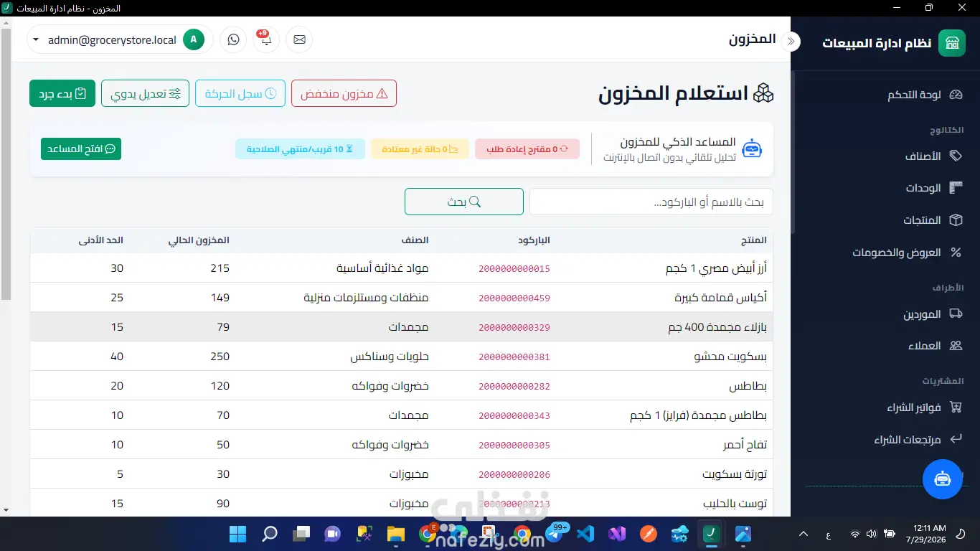Open مرتجعات الشراء menu item
The image size is (980, 551).
pyautogui.click(x=907, y=439)
